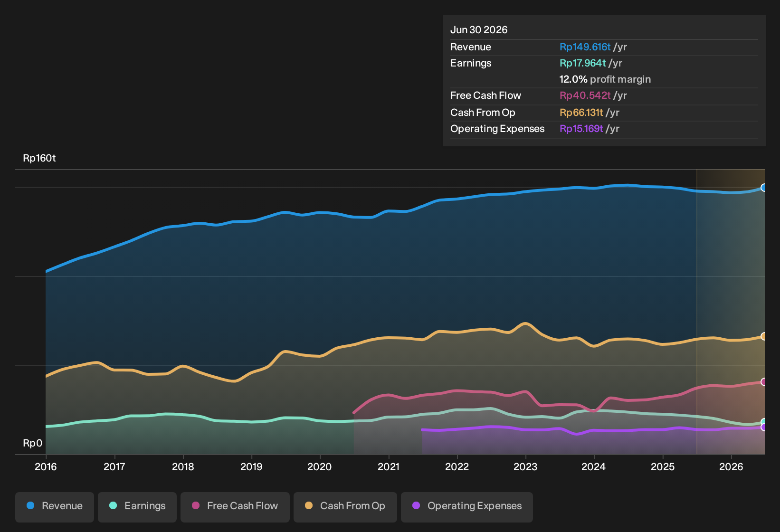Toggle the Cash From Op legend button

(345, 507)
